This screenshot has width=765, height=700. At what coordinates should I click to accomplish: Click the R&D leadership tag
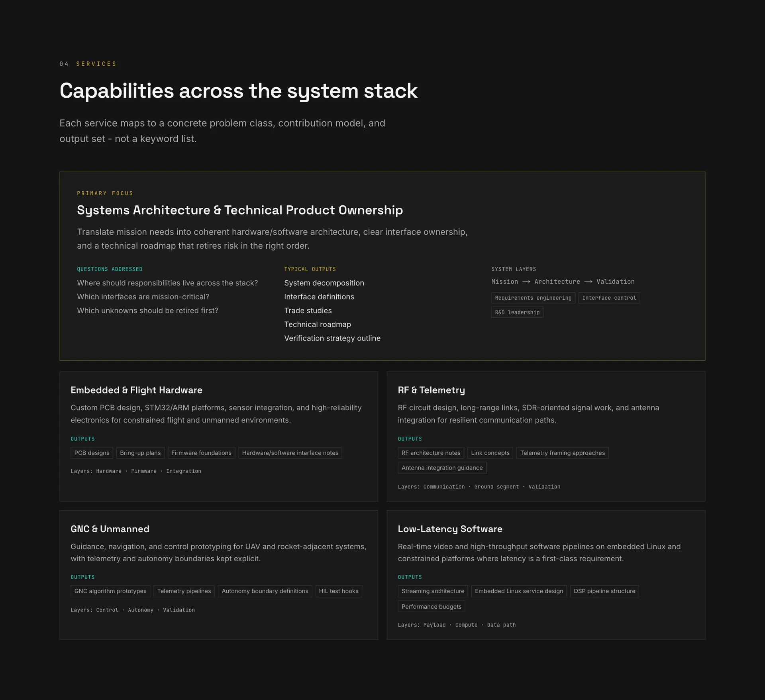coord(517,312)
